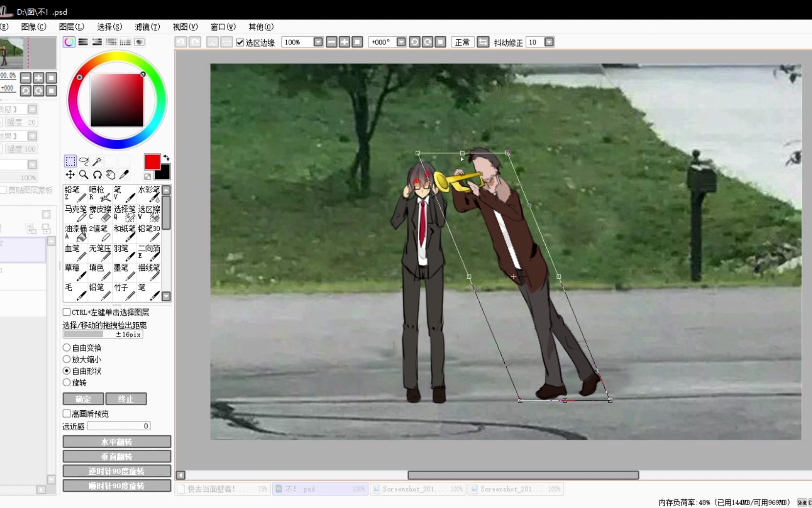Choose the 水彩笔 watercolor brush
The width and height of the screenshot is (812, 508).
point(149,194)
